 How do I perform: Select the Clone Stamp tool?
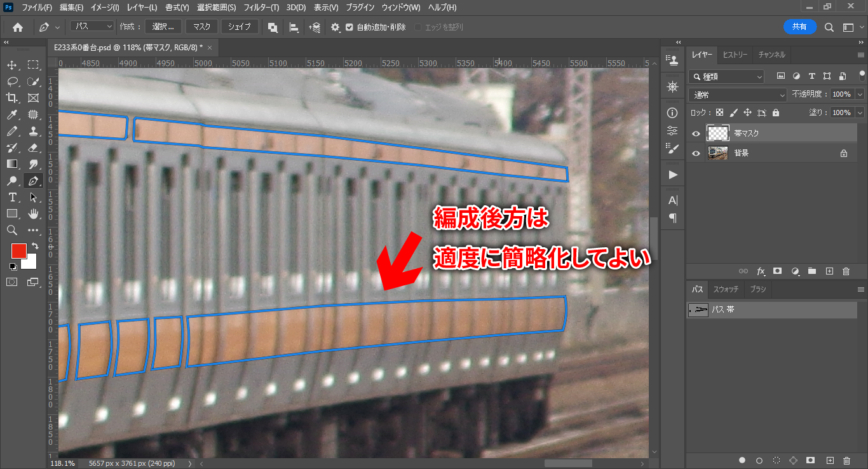[33, 131]
